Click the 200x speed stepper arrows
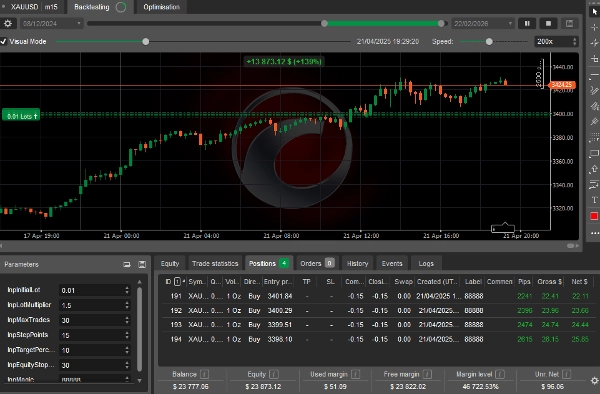This screenshot has width=600, height=394. click(x=574, y=41)
